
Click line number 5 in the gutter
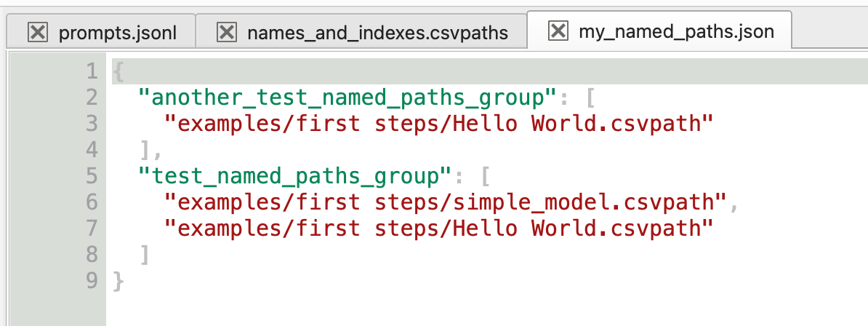coord(91,176)
